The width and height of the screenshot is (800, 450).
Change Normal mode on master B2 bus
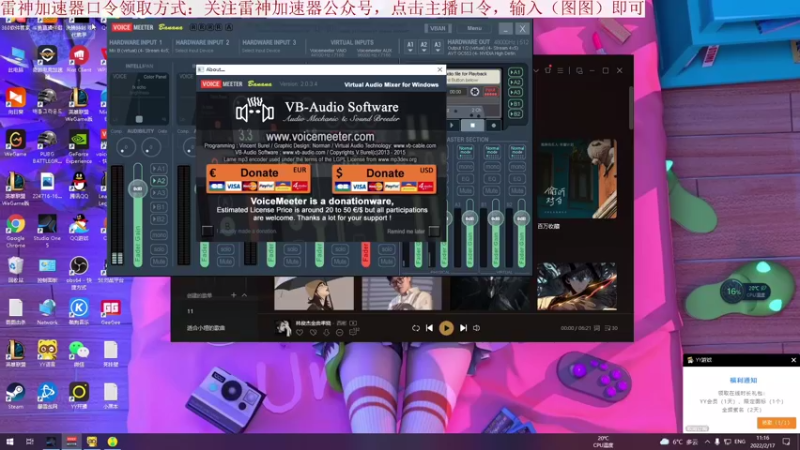tap(517, 151)
